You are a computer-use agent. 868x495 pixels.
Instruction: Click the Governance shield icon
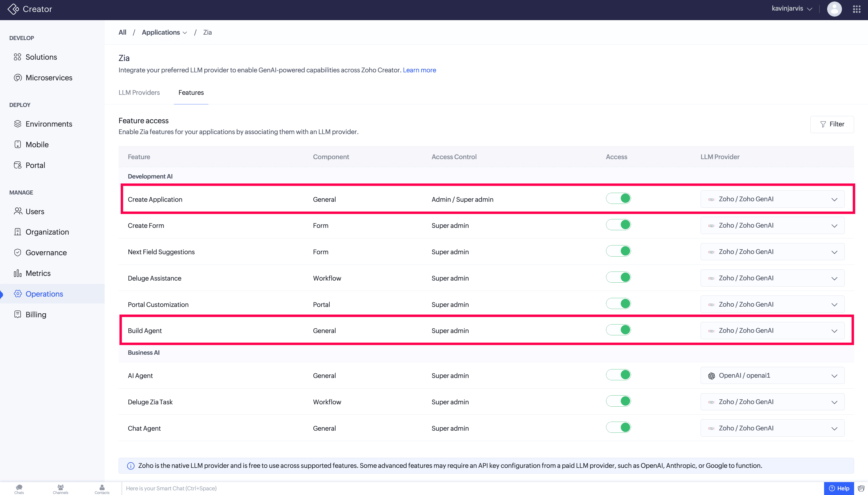(18, 253)
